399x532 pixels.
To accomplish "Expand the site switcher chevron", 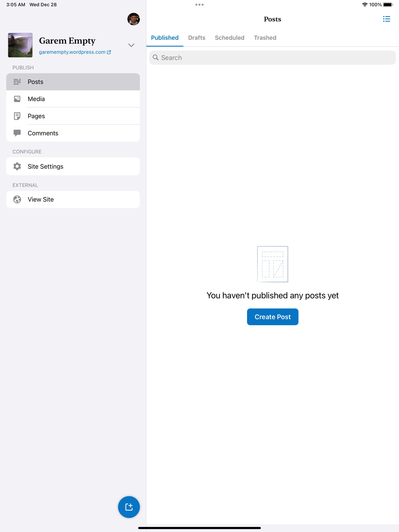I will (x=131, y=45).
